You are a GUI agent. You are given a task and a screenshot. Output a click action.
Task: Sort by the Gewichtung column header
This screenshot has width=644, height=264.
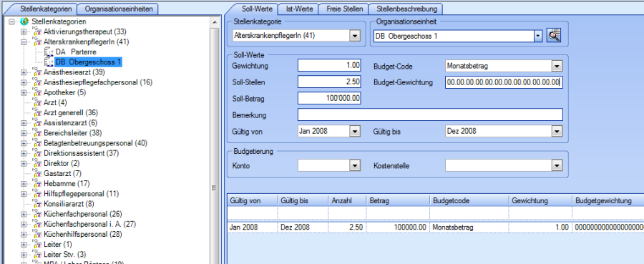(x=540, y=201)
